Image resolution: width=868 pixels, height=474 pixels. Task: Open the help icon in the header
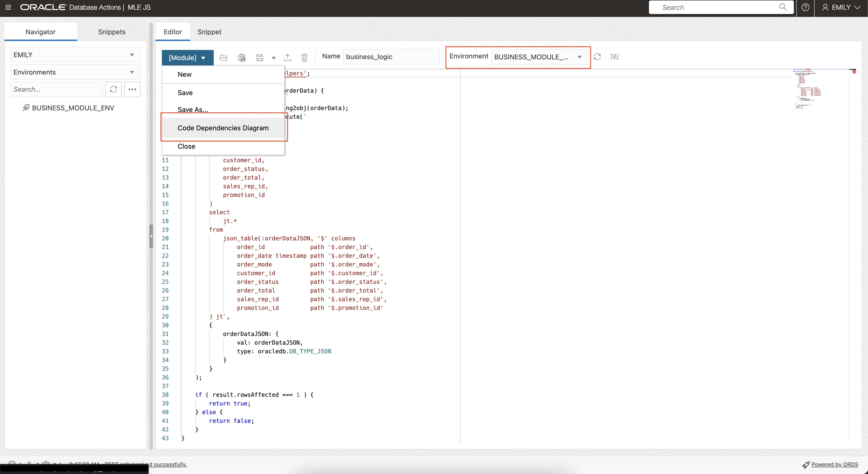pos(806,7)
